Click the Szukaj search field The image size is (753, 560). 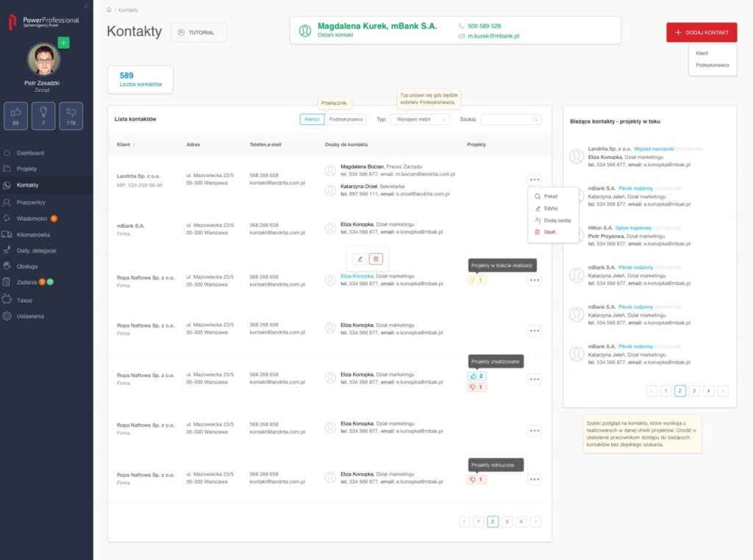pos(510,119)
